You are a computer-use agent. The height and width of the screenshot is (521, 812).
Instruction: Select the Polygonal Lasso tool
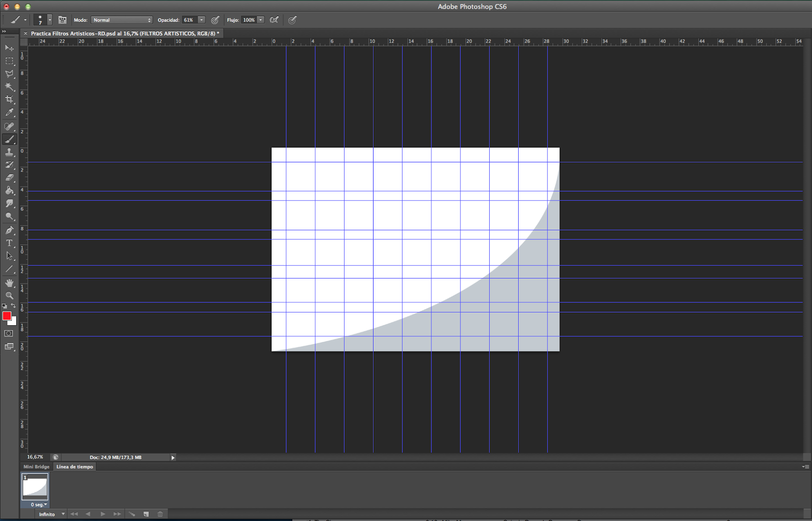pyautogui.click(x=9, y=74)
